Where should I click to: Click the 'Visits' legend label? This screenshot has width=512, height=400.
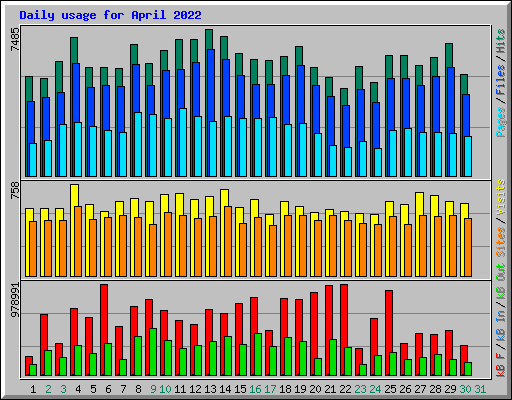click(x=501, y=197)
